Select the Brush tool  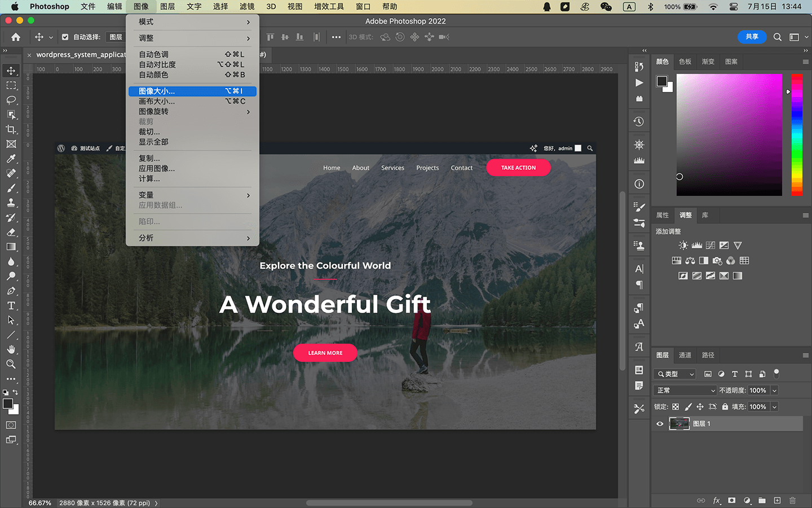click(x=11, y=188)
